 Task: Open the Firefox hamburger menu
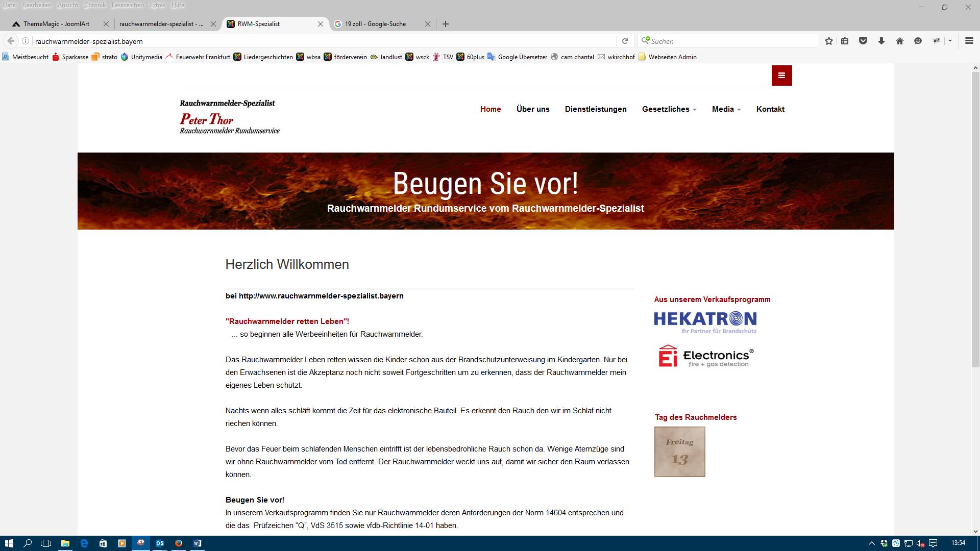click(x=969, y=41)
